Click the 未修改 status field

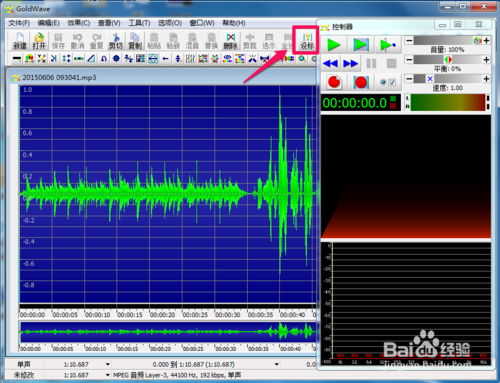tap(24, 375)
